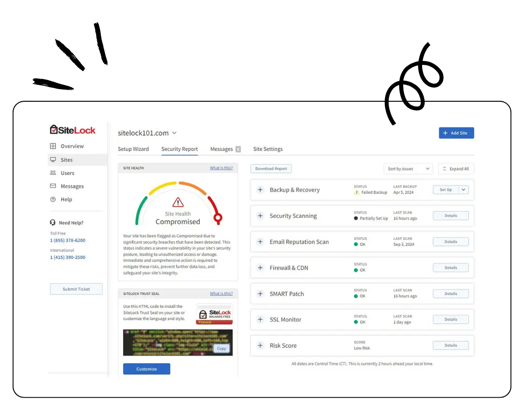The height and width of the screenshot is (420, 524).
Task: Open Details for Email Reputation Scan
Action: point(451,242)
